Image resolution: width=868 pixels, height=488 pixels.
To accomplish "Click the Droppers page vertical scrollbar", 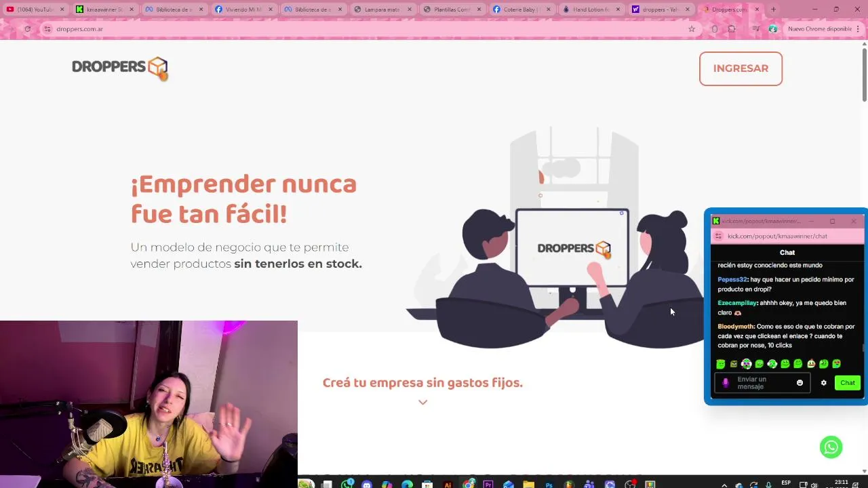I will point(864,75).
